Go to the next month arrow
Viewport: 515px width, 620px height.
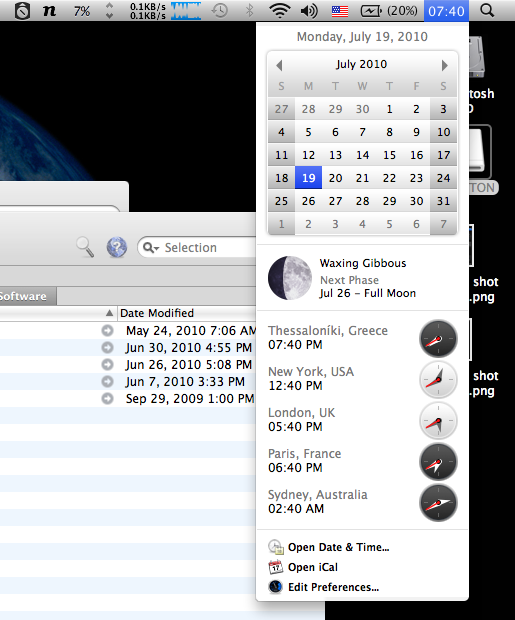click(445, 65)
